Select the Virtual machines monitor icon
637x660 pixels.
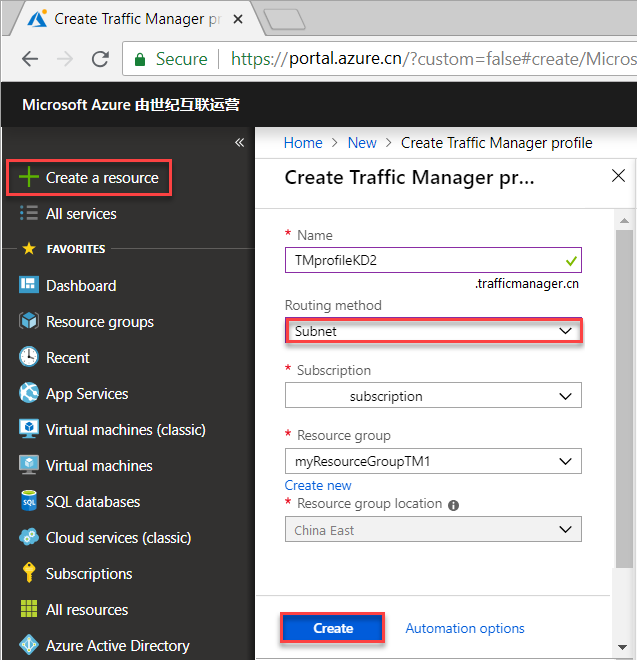coord(29,465)
